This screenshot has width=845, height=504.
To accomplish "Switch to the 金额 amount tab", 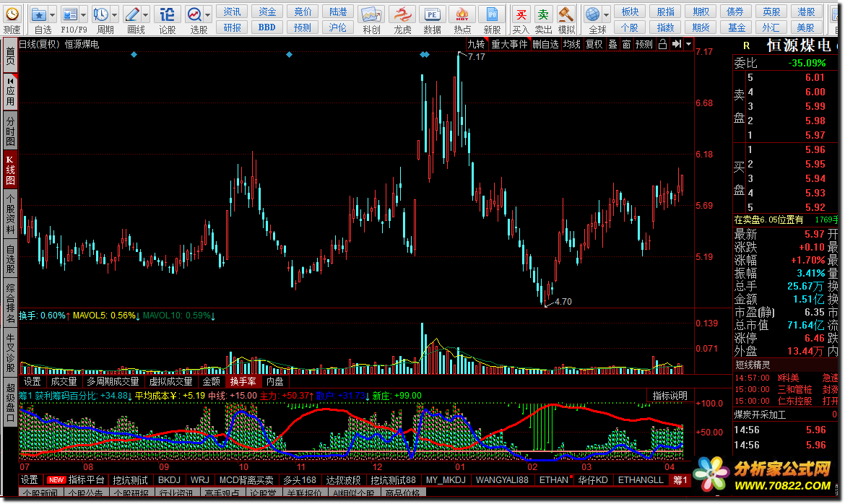I will pyautogui.click(x=211, y=381).
